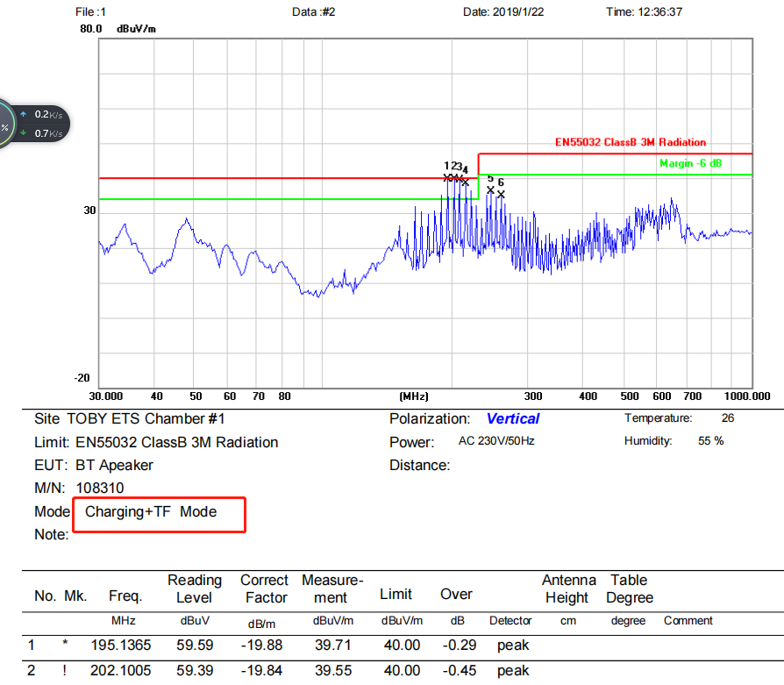Click the red limit label inside the chart
The image size is (784, 685).
click(x=631, y=142)
